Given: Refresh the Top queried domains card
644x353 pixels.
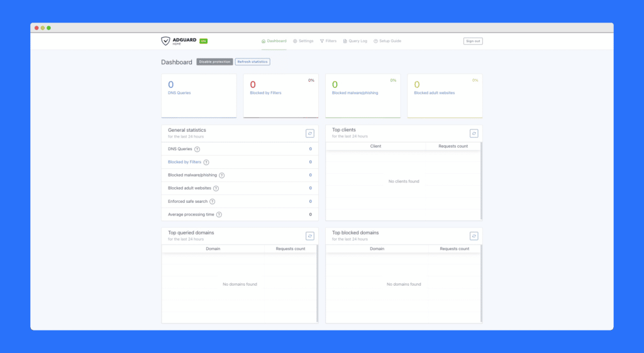Looking at the screenshot, I should click(x=309, y=236).
